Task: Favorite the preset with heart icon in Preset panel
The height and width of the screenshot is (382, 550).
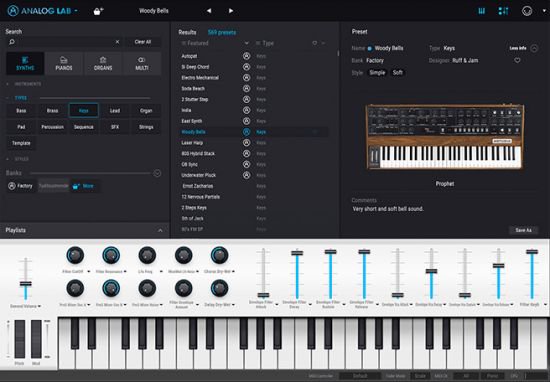Action: (517, 60)
